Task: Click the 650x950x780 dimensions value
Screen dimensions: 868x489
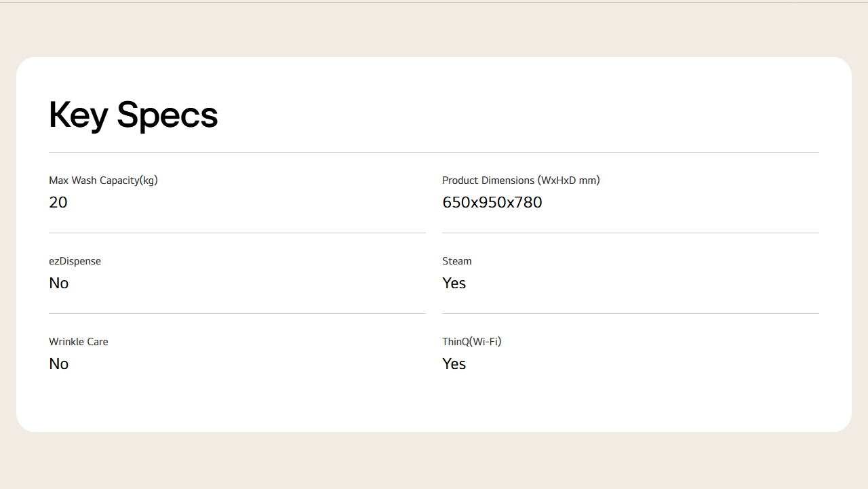Action: pos(492,202)
